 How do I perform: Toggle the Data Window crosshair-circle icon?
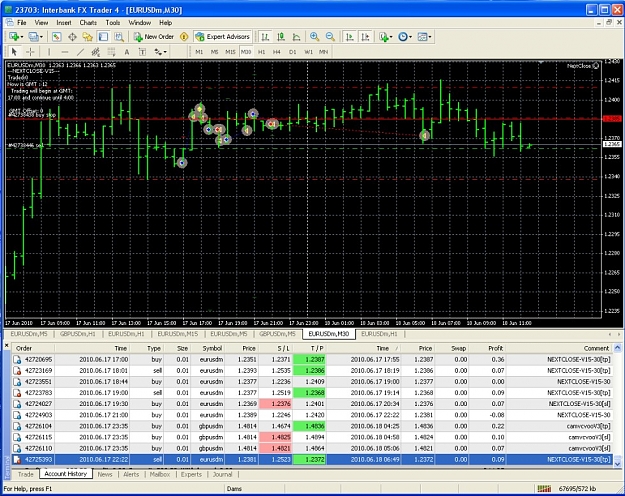[72, 37]
